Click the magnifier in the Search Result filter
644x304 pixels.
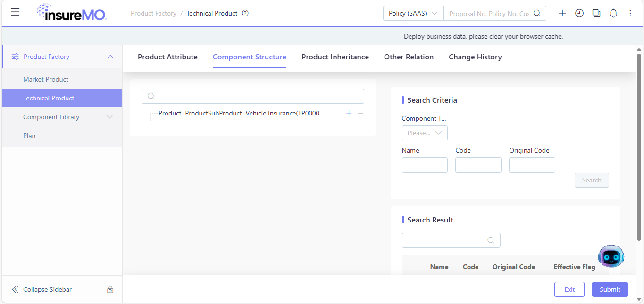coord(491,240)
